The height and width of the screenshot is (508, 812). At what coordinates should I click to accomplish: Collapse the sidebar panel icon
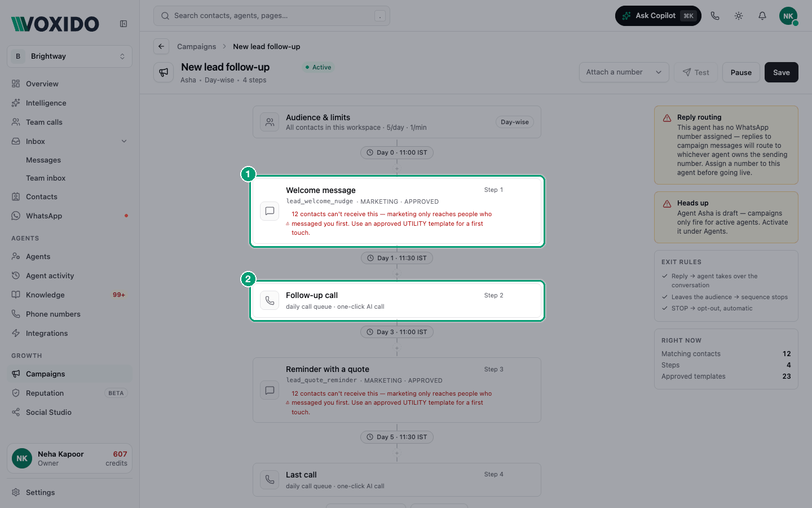pyautogui.click(x=123, y=24)
